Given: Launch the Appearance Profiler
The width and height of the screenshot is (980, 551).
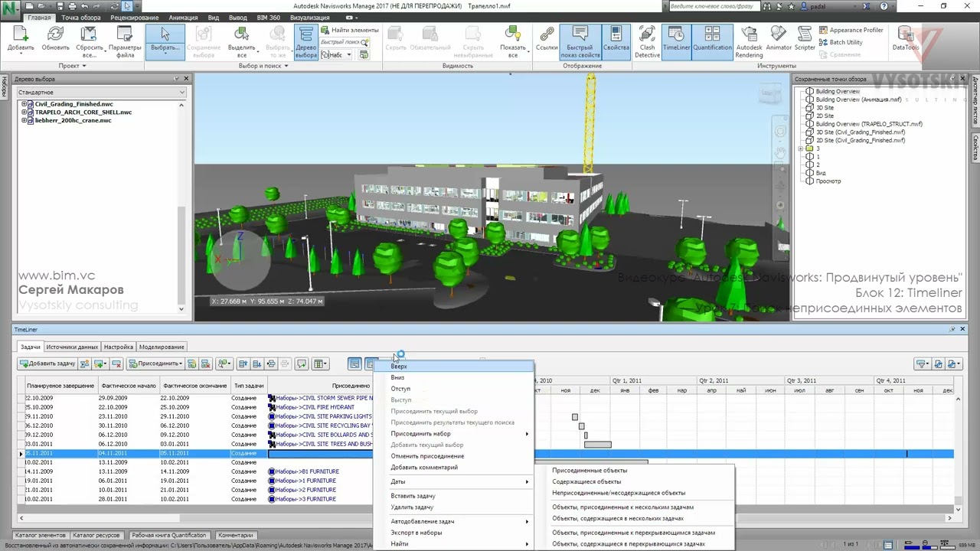Looking at the screenshot, I should pyautogui.click(x=850, y=30).
